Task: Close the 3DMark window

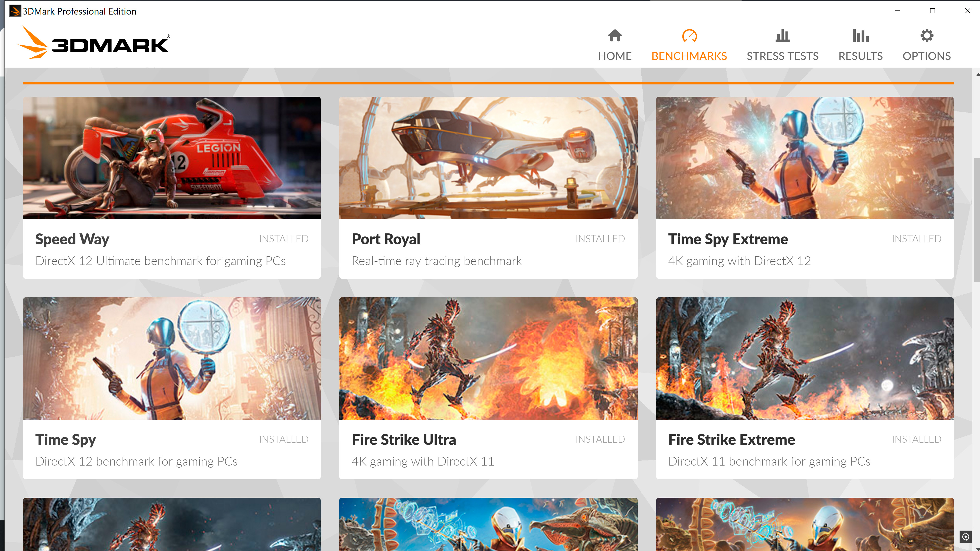Action: pos(967,11)
